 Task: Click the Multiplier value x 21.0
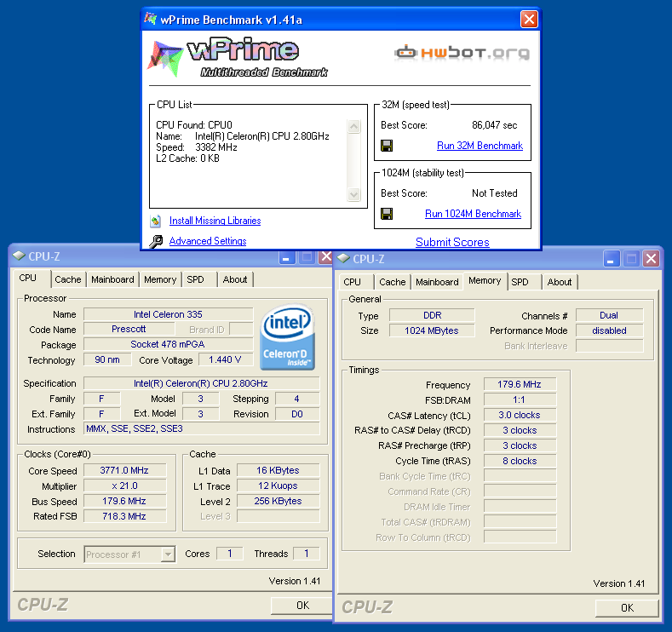pos(124,485)
